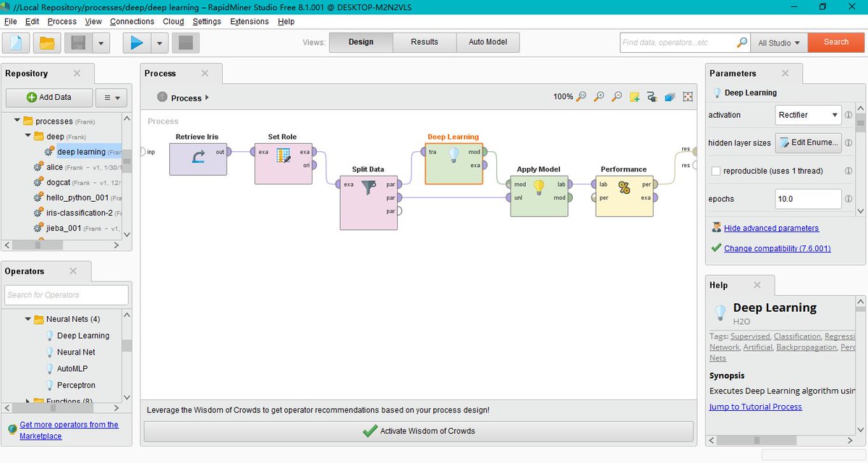Click info icon next to hidden layer sizes

[848, 143]
